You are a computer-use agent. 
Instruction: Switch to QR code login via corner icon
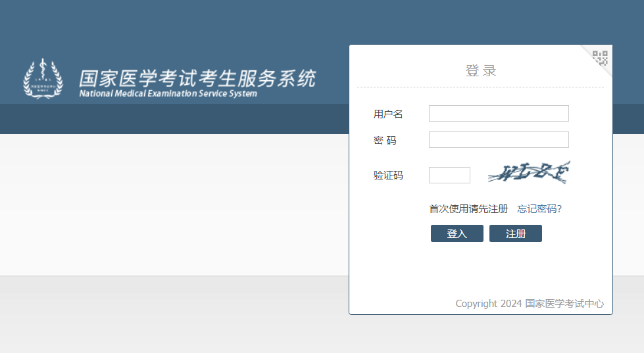[600, 57]
